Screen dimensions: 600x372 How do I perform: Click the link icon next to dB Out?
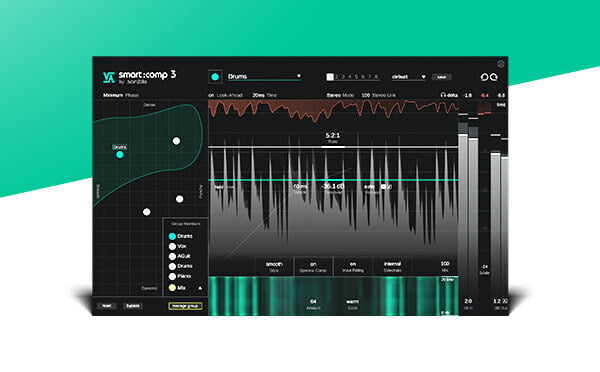tap(505, 301)
